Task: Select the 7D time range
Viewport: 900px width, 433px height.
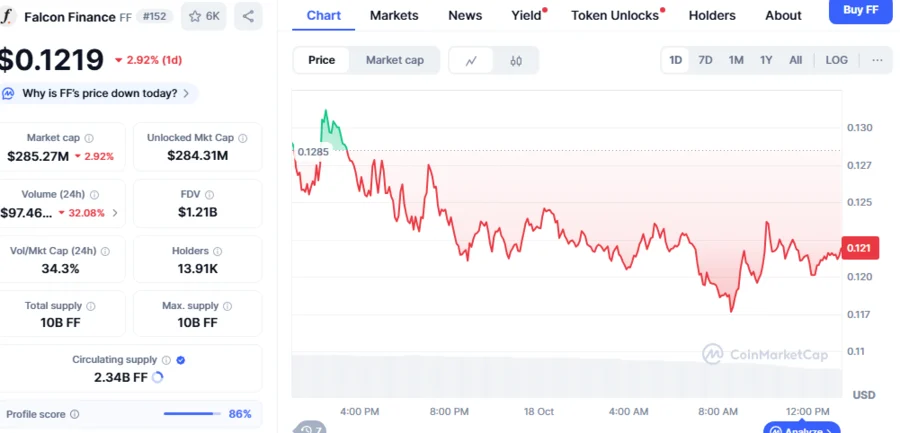Action: click(x=705, y=60)
